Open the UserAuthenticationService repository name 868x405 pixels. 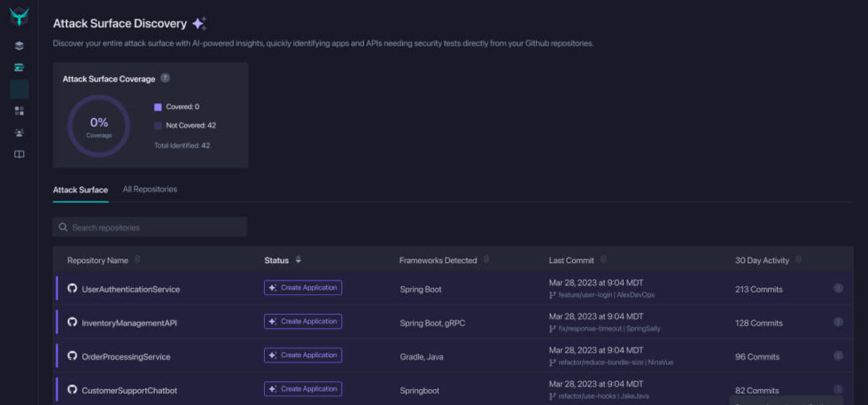(131, 289)
